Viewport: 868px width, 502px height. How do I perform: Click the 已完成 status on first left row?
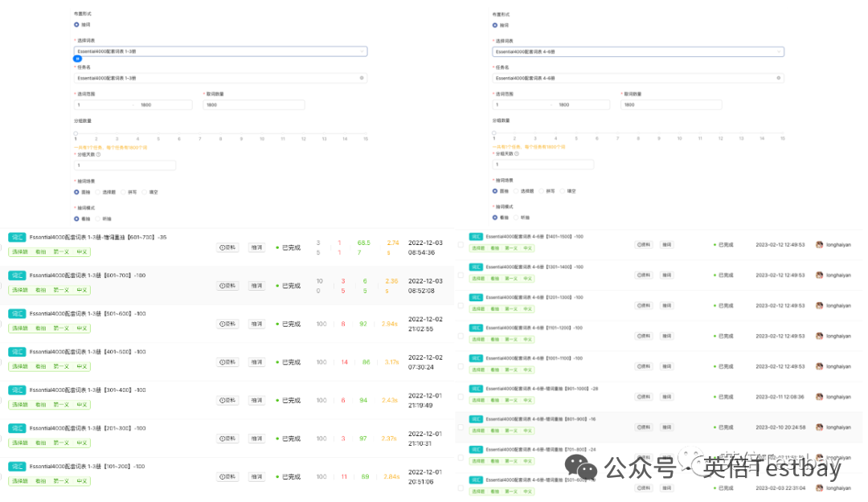point(292,247)
